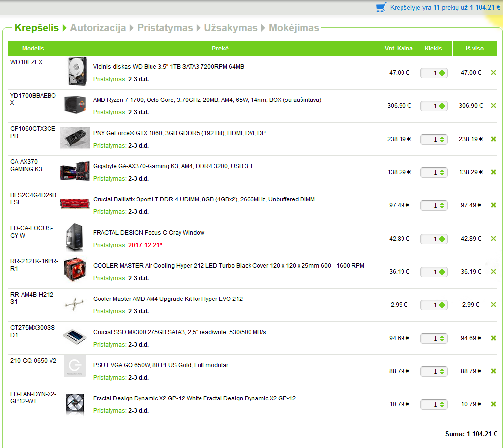Open Cooler Master Hyper 212 cooler thumbnail

click(x=75, y=270)
